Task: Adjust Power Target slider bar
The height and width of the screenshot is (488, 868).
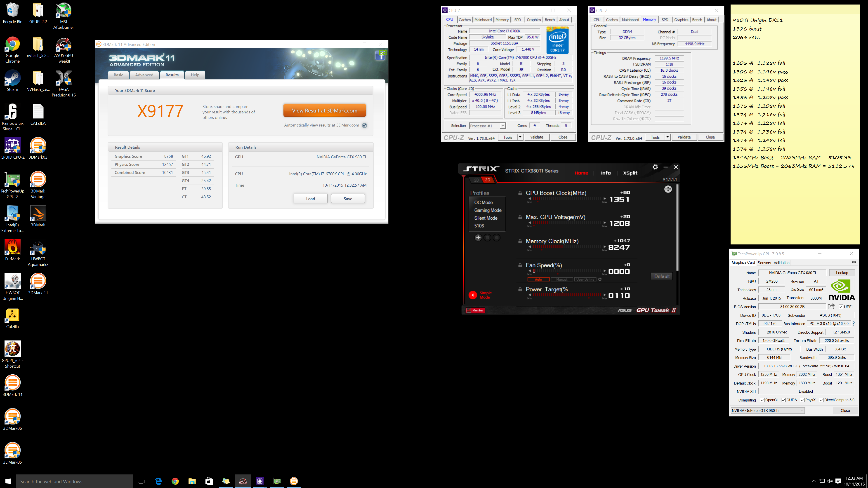Action: tap(567, 295)
